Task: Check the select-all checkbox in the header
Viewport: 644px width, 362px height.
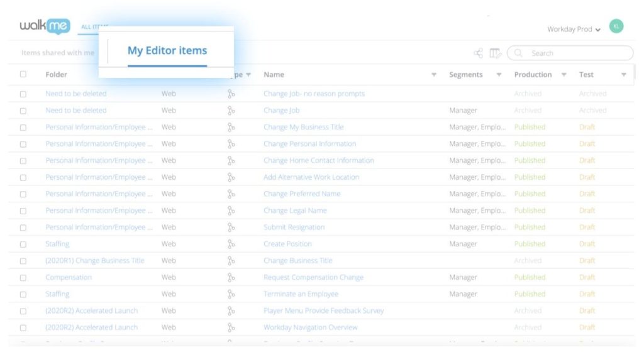Action: [23, 74]
